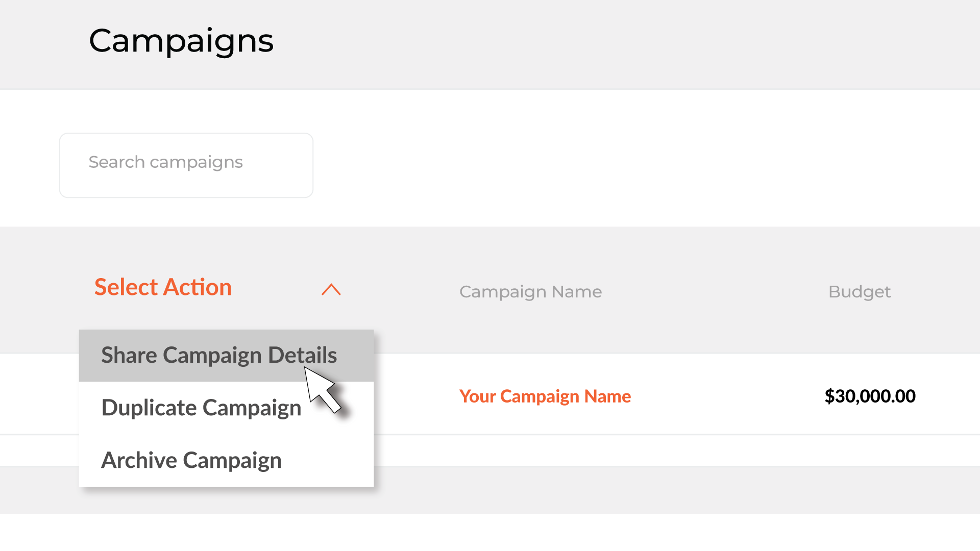Viewport: 980px width, 551px height.
Task: Click the $30,000.00 budget value
Action: [x=870, y=396]
